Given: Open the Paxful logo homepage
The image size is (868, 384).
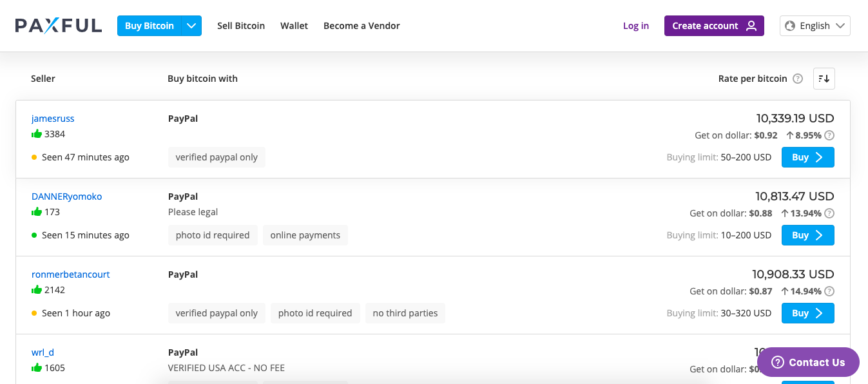Looking at the screenshot, I should pos(59,26).
